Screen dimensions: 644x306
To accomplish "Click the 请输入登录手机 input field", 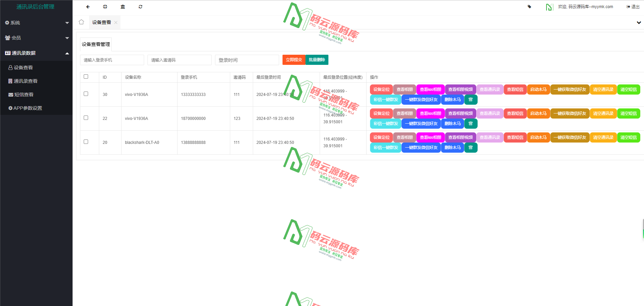I will tap(112, 60).
